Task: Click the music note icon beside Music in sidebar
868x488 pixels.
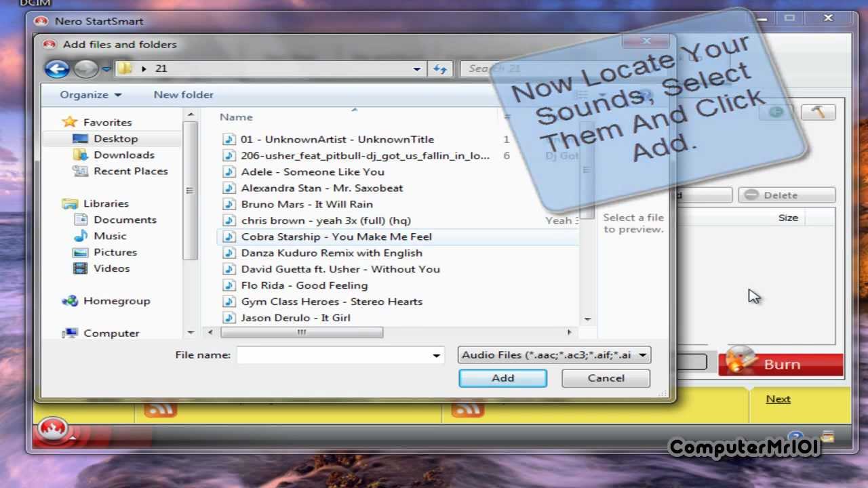Action: coord(81,236)
